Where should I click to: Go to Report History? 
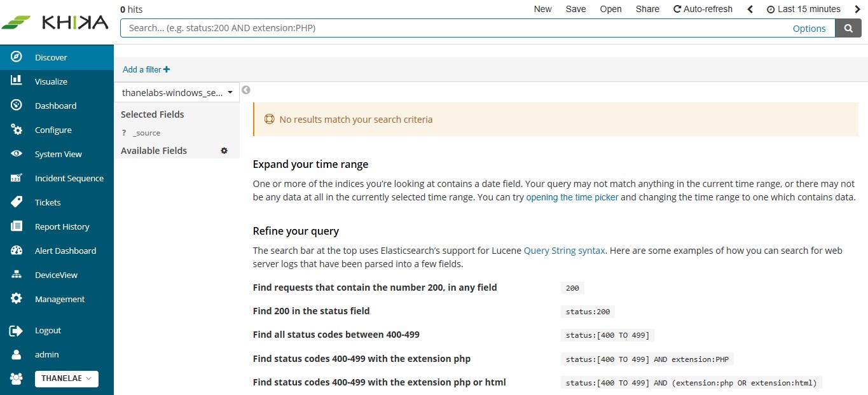tap(57, 226)
